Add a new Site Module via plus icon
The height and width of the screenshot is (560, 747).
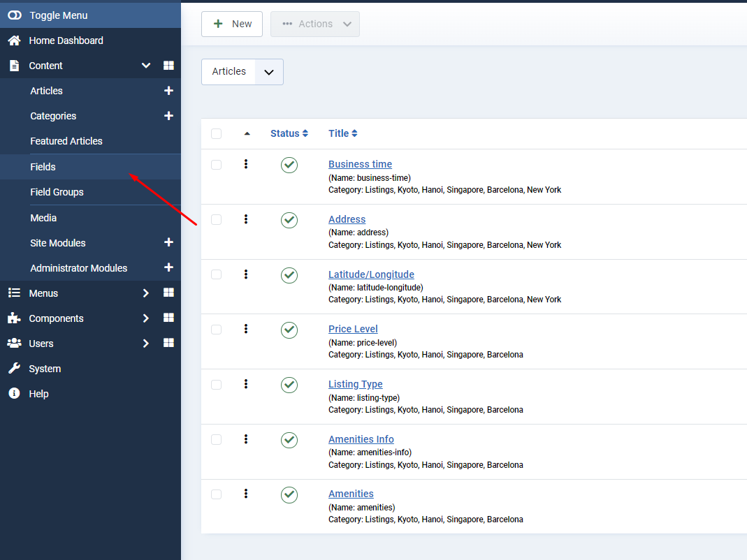pos(168,242)
